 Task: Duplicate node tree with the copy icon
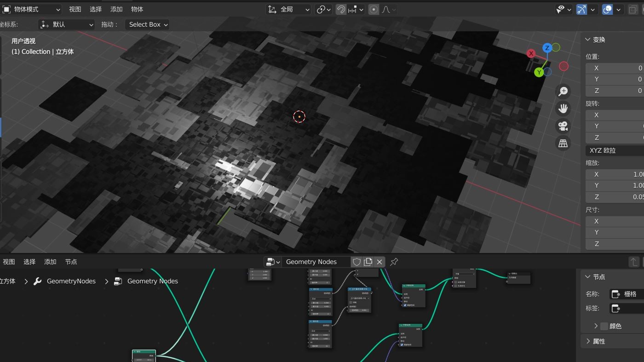tap(368, 262)
